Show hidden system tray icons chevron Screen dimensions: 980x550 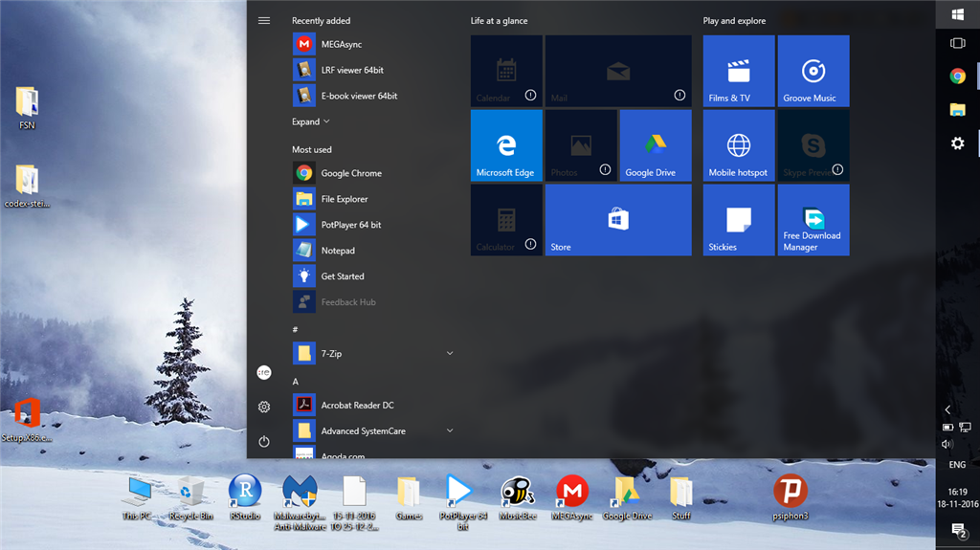pos(947,410)
